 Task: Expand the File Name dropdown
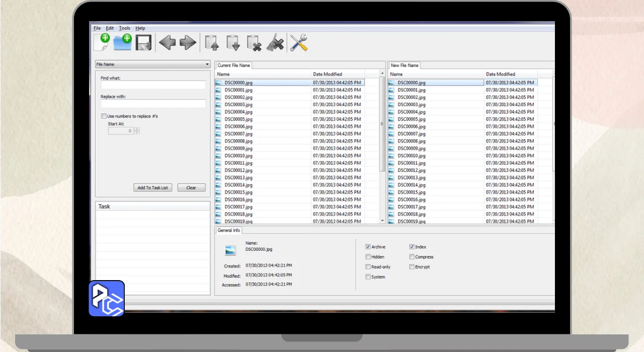click(x=153, y=64)
